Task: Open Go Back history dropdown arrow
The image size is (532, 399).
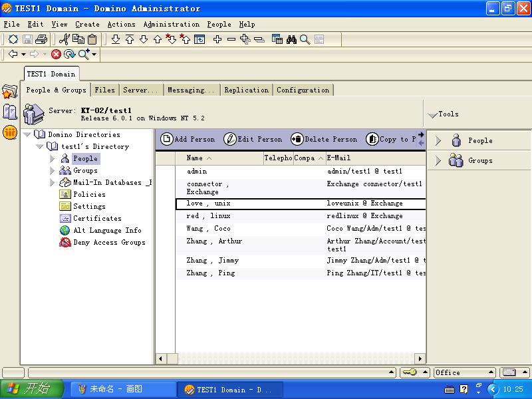Action: [x=23, y=54]
